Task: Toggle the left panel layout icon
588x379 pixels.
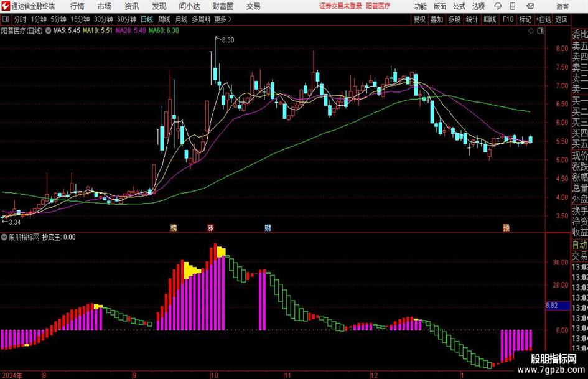Action: (6, 19)
